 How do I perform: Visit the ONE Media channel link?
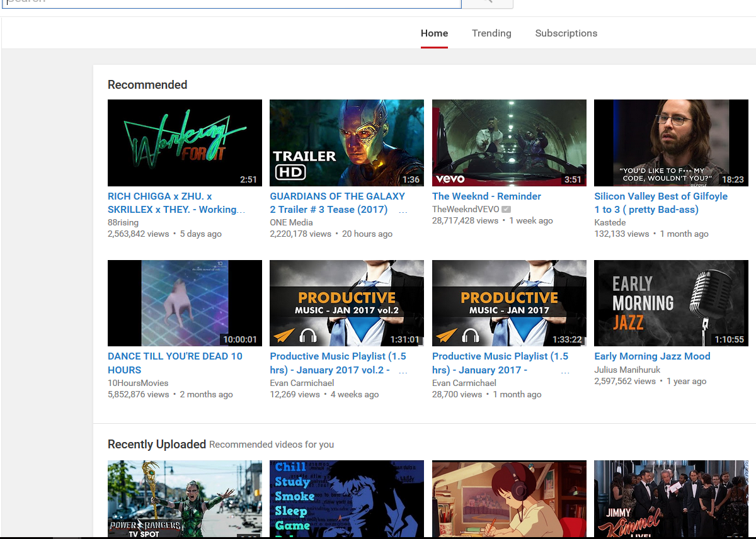pos(291,222)
